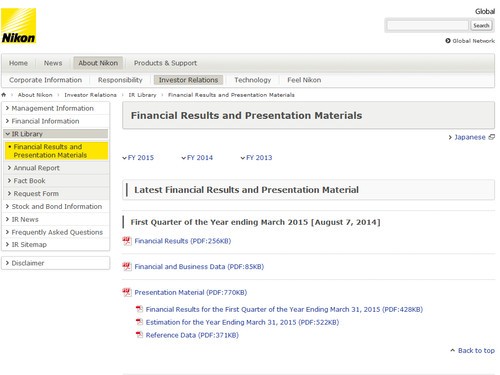Jump to the FY 2014 section
Screen dimensions: 500x375
click(x=197, y=158)
